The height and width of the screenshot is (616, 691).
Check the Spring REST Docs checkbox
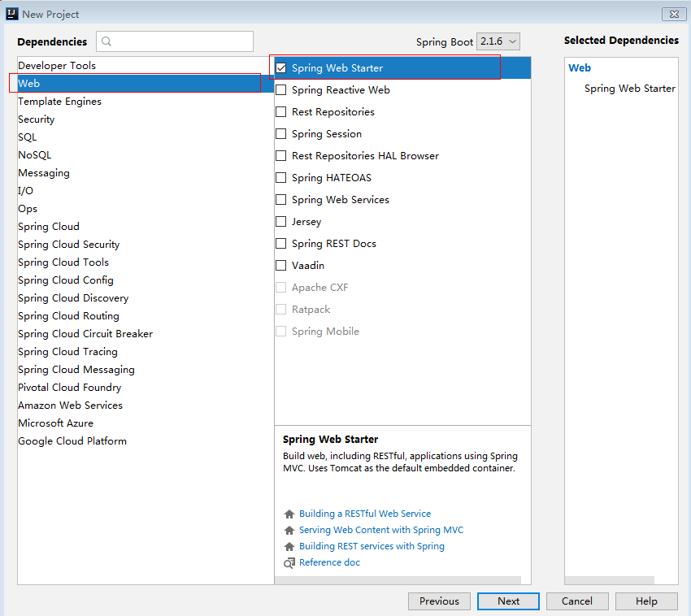280,243
